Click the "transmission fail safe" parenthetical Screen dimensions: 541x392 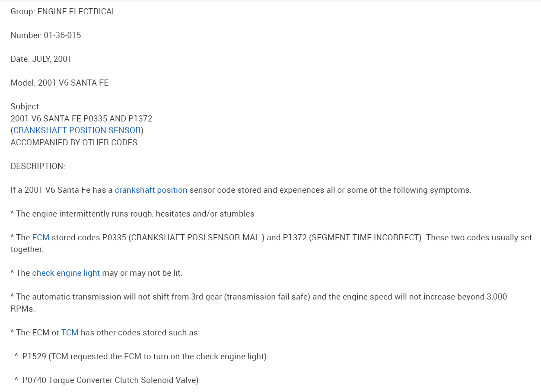[x=267, y=297]
